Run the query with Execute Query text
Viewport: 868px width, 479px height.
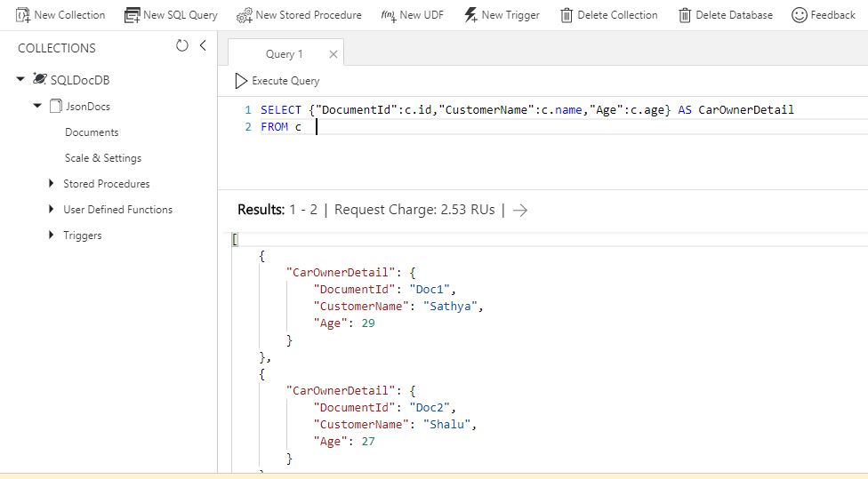pyautogui.click(x=285, y=81)
